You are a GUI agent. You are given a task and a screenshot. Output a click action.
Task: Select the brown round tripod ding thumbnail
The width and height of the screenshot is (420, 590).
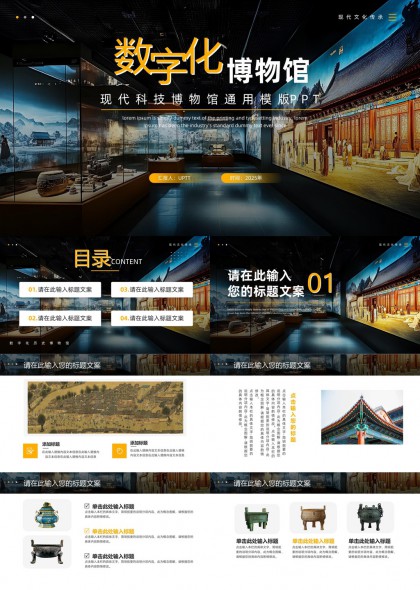(313, 517)
